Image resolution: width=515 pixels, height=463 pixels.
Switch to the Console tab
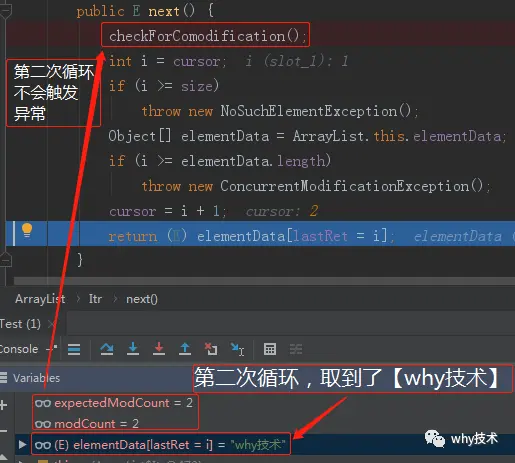[19, 349]
